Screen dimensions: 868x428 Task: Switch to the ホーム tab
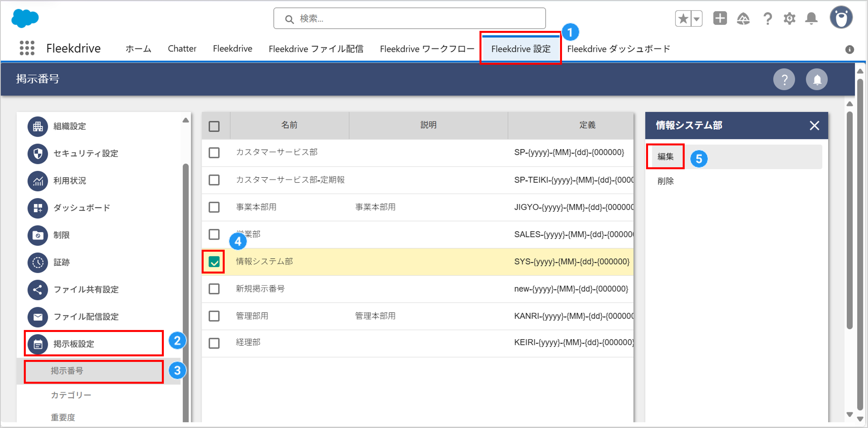(138, 49)
